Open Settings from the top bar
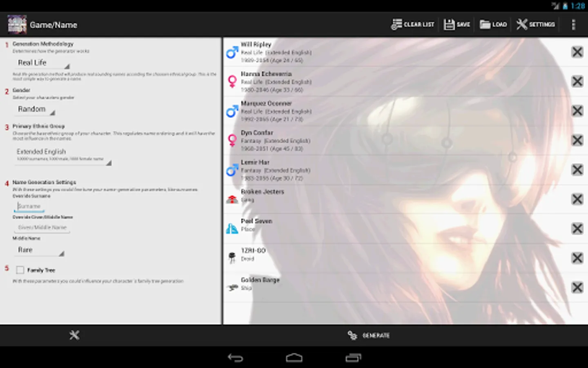 tap(535, 25)
